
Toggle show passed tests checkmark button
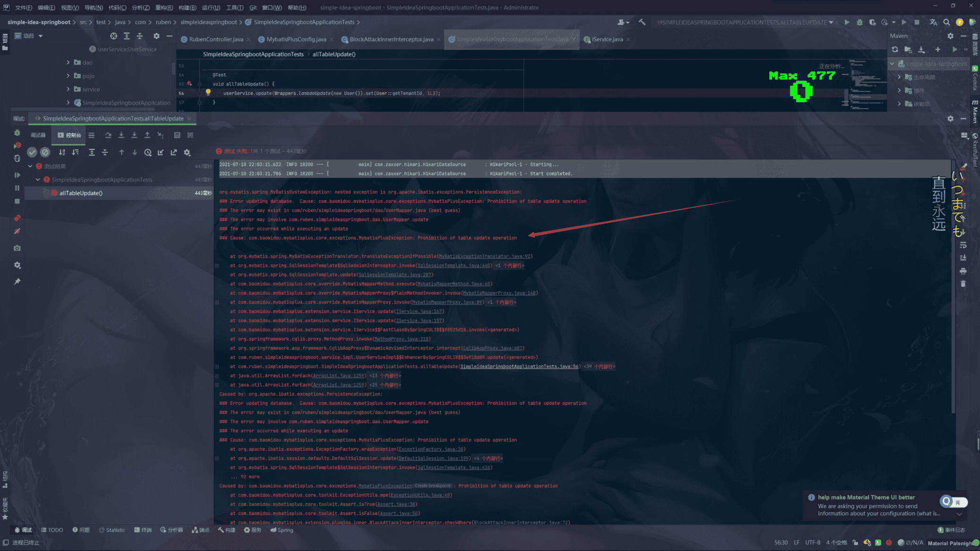coord(32,152)
